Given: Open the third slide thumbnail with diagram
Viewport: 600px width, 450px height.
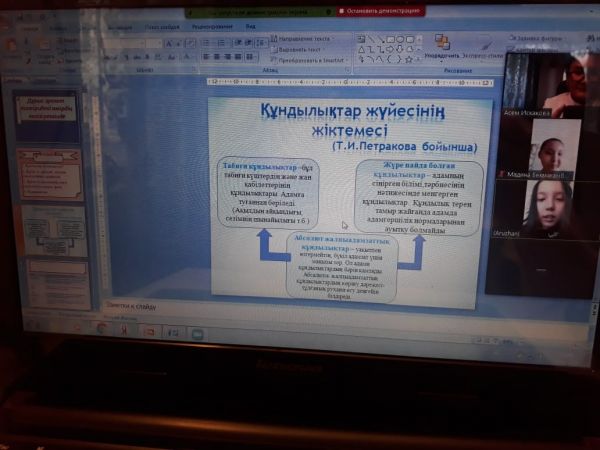Looking at the screenshot, I should [56, 229].
